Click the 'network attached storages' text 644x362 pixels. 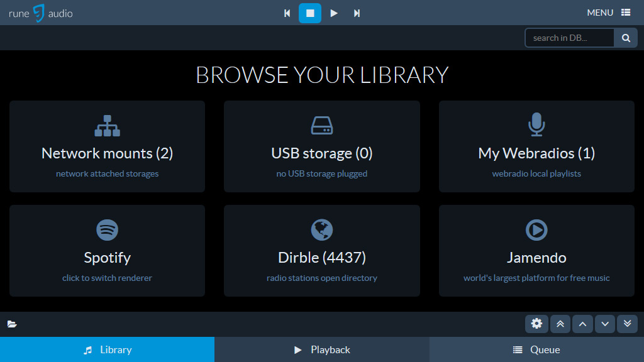(x=107, y=173)
